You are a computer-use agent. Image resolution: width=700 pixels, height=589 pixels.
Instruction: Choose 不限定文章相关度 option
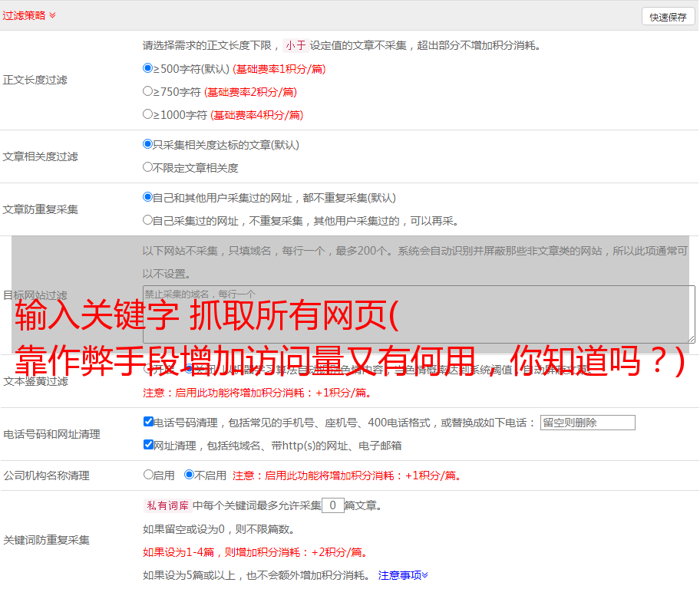[x=148, y=167]
